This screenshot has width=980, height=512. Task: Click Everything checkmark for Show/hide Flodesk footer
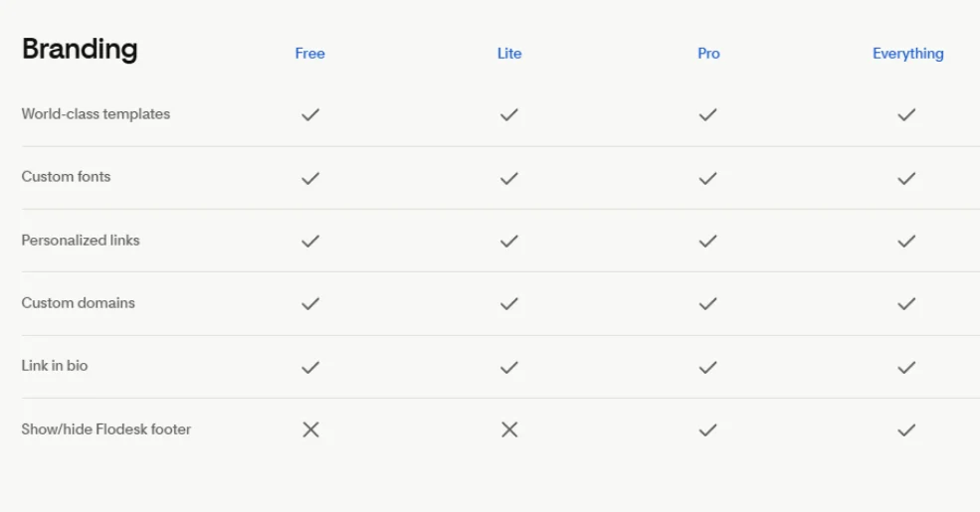tap(906, 429)
